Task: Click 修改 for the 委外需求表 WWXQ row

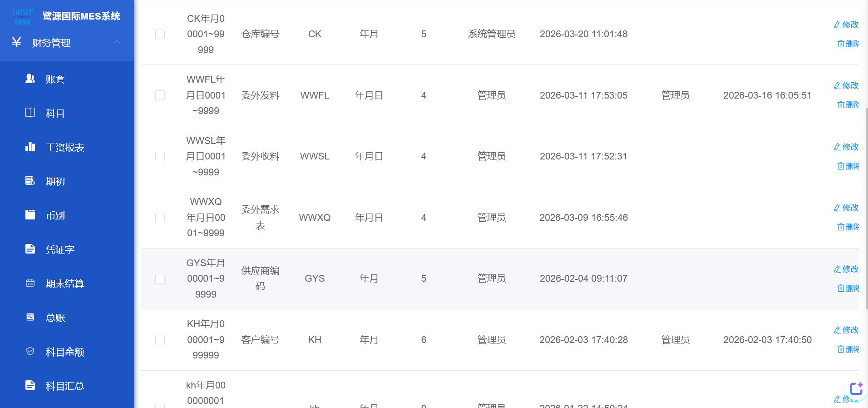Action: [846, 208]
